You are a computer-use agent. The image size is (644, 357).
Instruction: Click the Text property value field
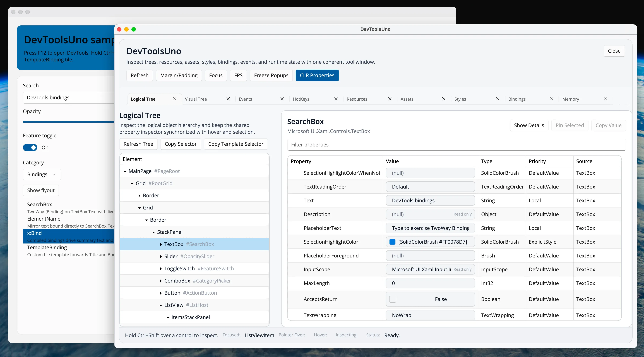tap(430, 201)
